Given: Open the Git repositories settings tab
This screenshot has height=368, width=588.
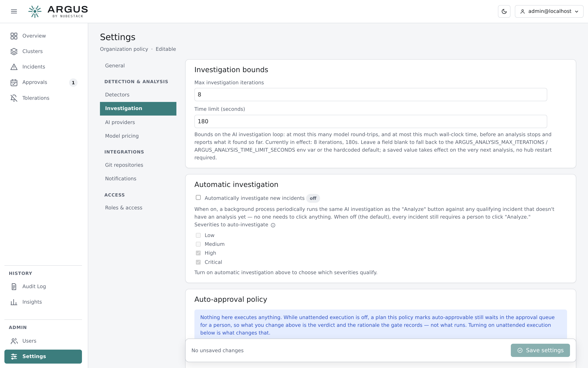Looking at the screenshot, I should [138, 165].
